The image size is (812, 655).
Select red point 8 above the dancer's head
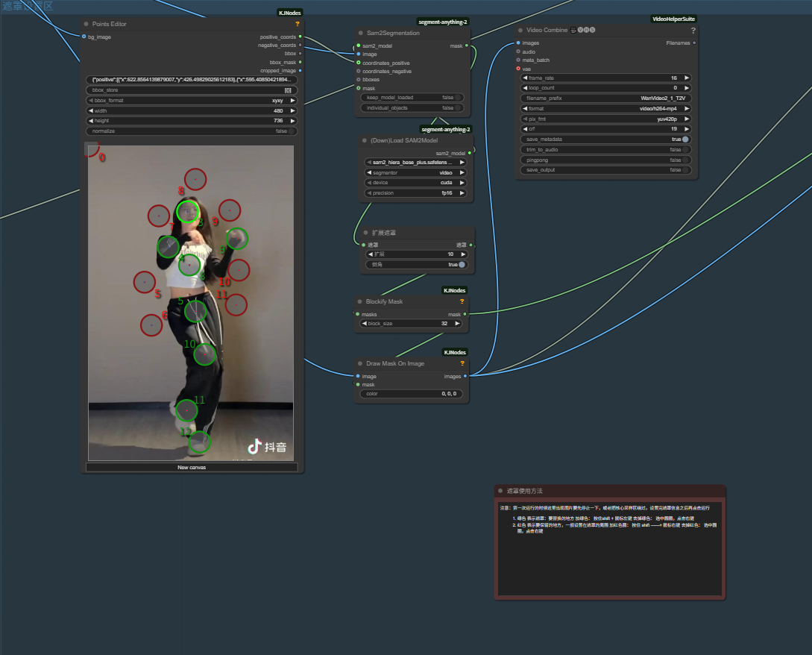(195, 179)
